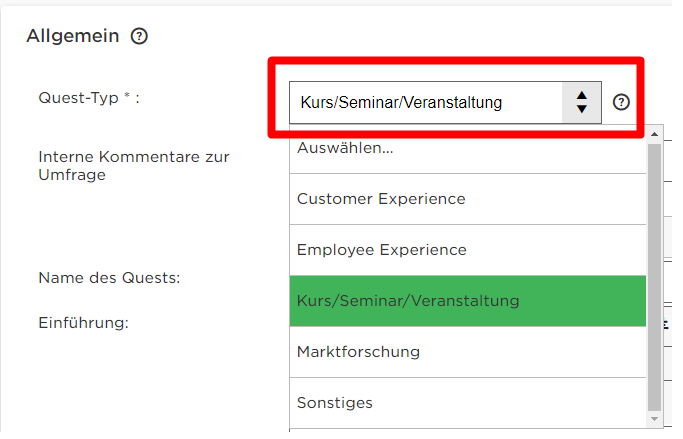Click the dropdown list scrollbar down arrow

655,419
